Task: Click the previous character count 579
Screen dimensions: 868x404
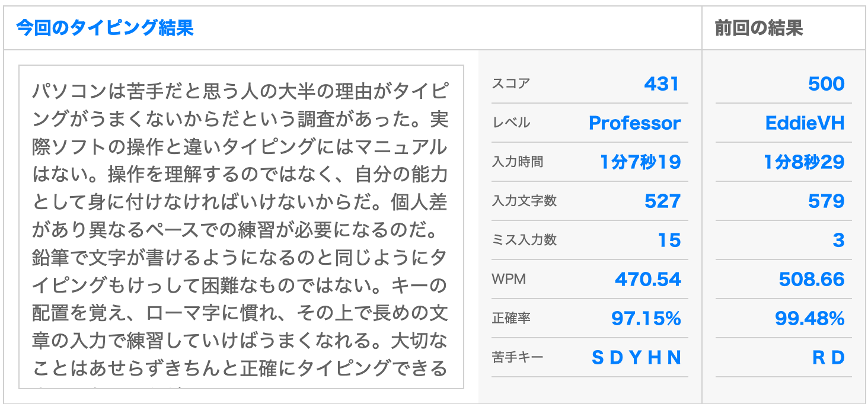Action: [x=826, y=201]
